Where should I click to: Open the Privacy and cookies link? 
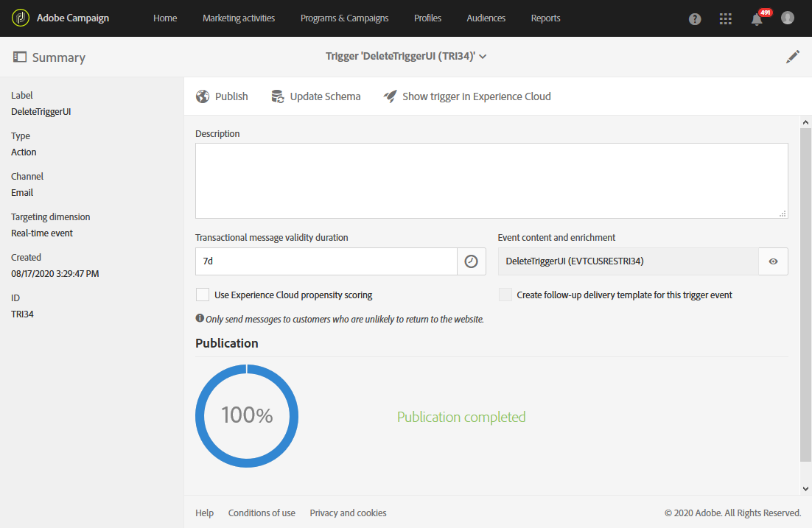(x=348, y=513)
